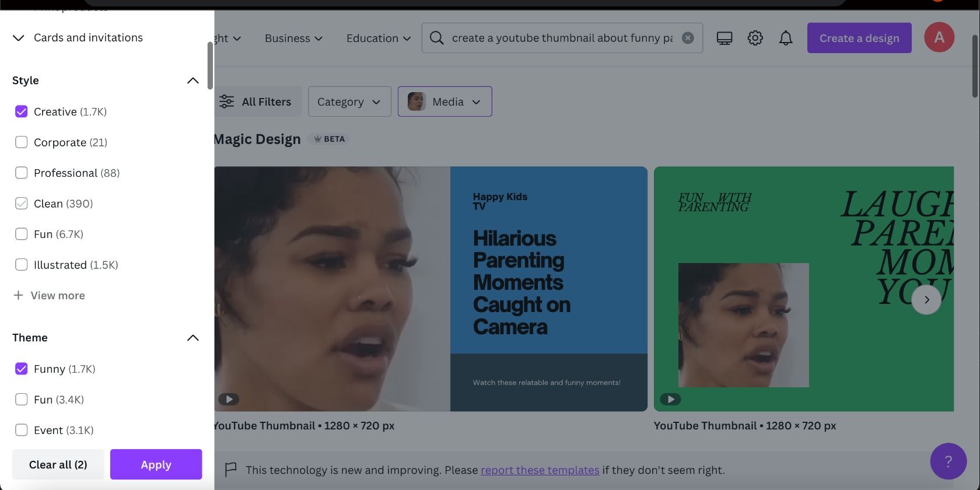Screen dimensions: 980x490
Task: Open Hilarious Parenting Moments thumbnail template
Action: (430, 289)
